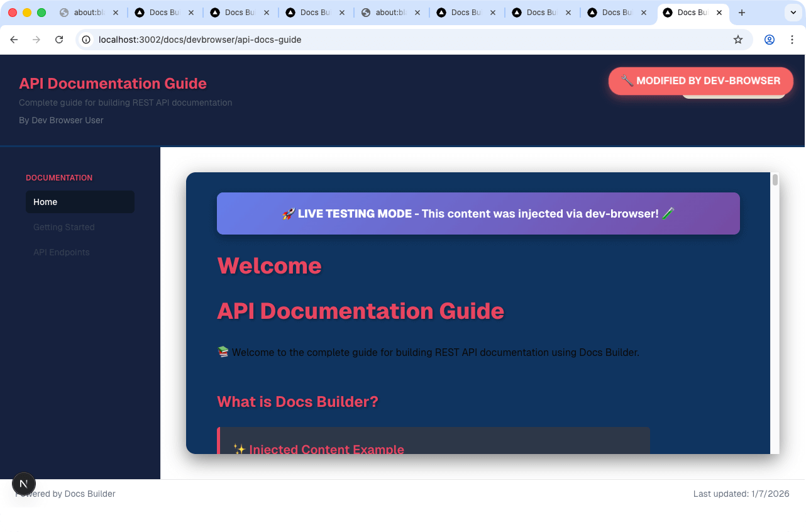Open the browser profile account icon
Viewport: 806px width, 532px height.
(770, 39)
